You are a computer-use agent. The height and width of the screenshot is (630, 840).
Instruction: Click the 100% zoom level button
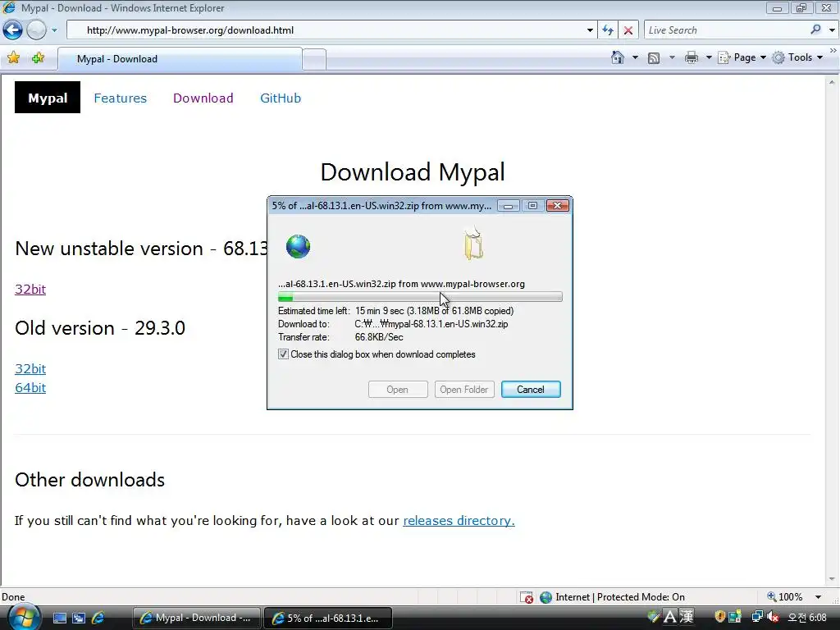(785, 597)
